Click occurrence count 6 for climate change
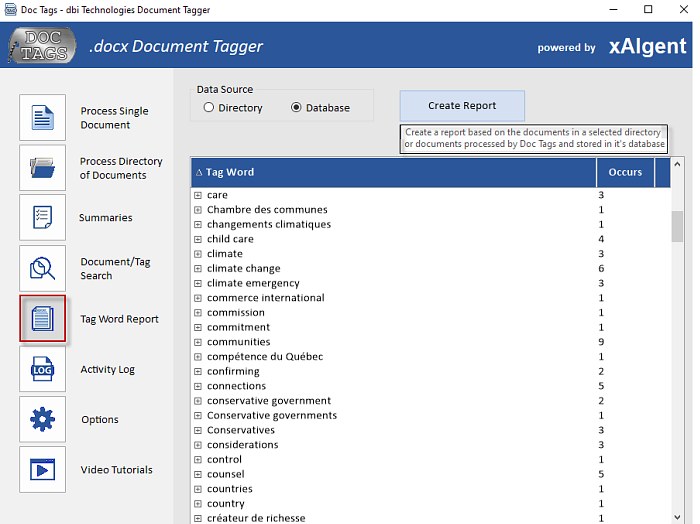Viewport: 700px width, 524px height. [x=601, y=269]
